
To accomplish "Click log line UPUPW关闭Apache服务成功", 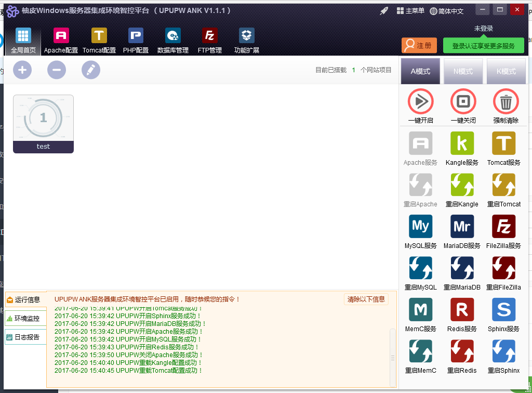I will tap(129, 355).
